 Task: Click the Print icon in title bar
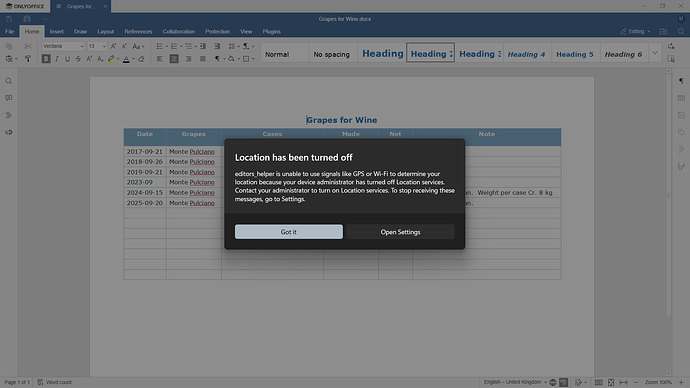click(27, 19)
